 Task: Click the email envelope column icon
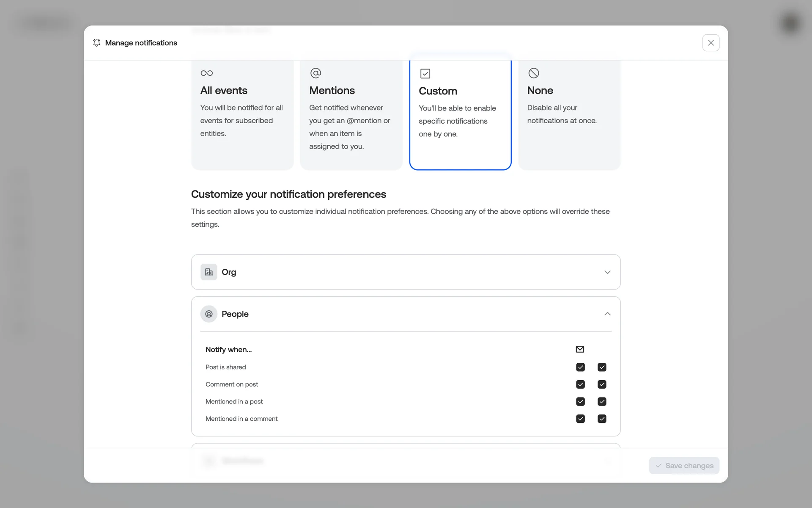point(580,349)
